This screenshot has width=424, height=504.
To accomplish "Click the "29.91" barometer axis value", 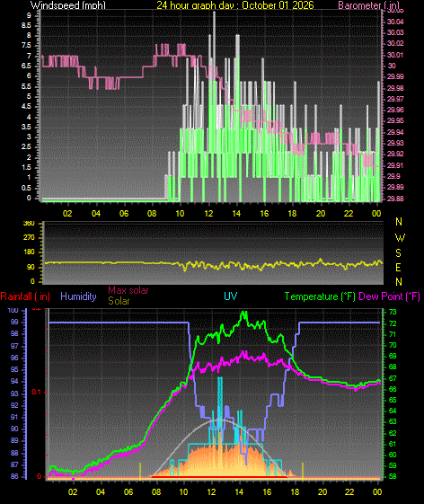I will click(395, 165).
